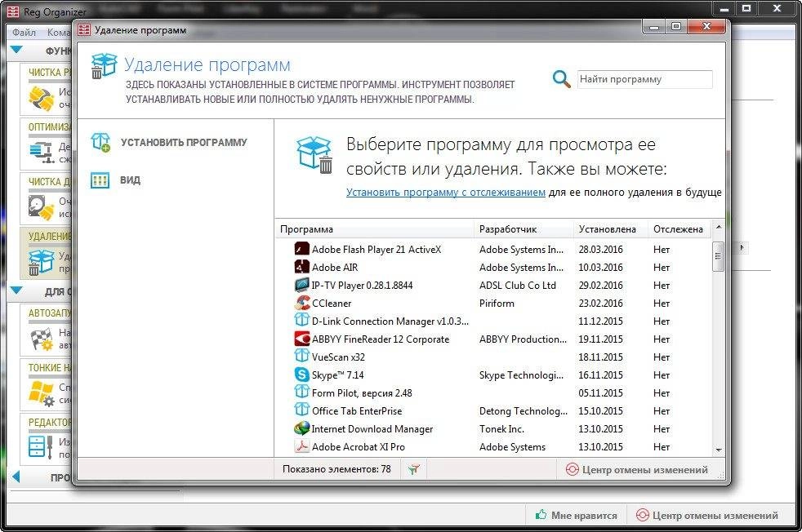Click install date 11.12.2015
This screenshot has width=802, height=532.
pyautogui.click(x=600, y=321)
